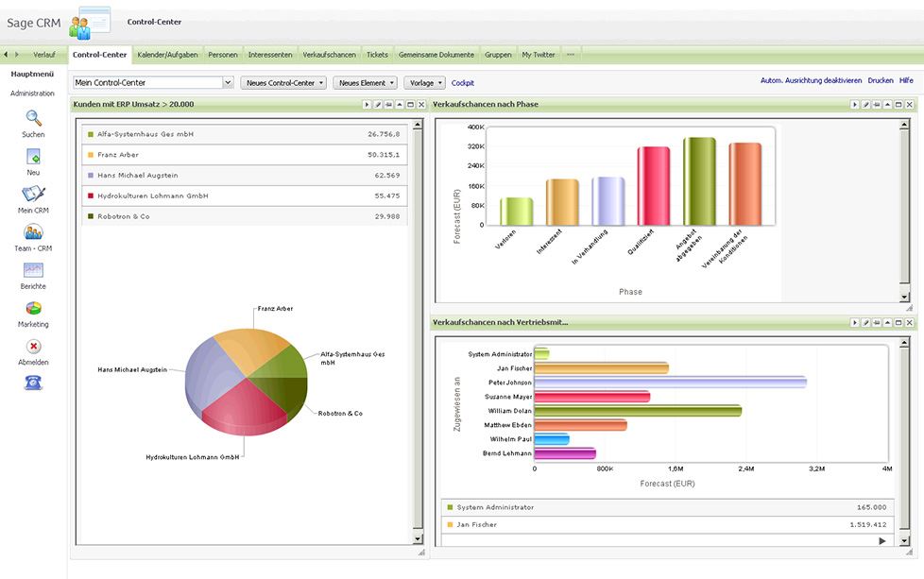The height and width of the screenshot is (579, 924).
Task: Open Berichte chart icon in sidebar
Action: pos(33,270)
